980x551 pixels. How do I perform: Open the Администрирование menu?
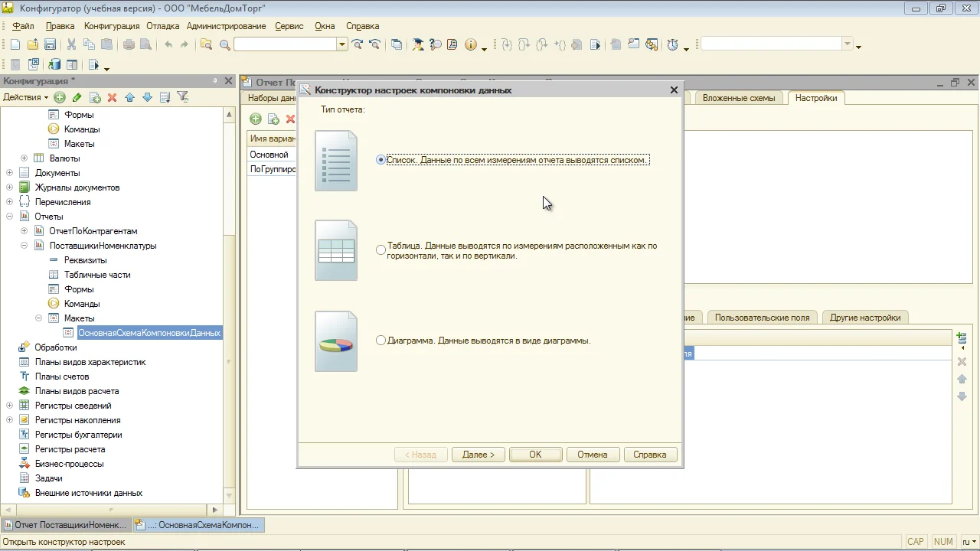pos(226,26)
